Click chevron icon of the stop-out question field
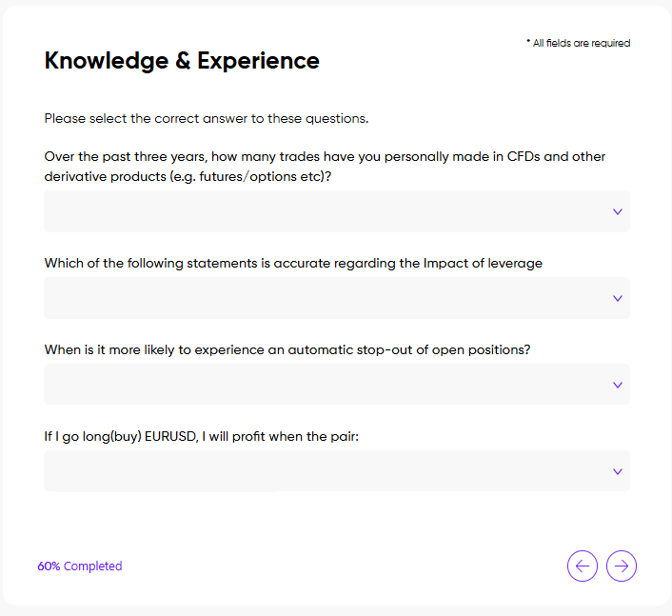 click(617, 385)
